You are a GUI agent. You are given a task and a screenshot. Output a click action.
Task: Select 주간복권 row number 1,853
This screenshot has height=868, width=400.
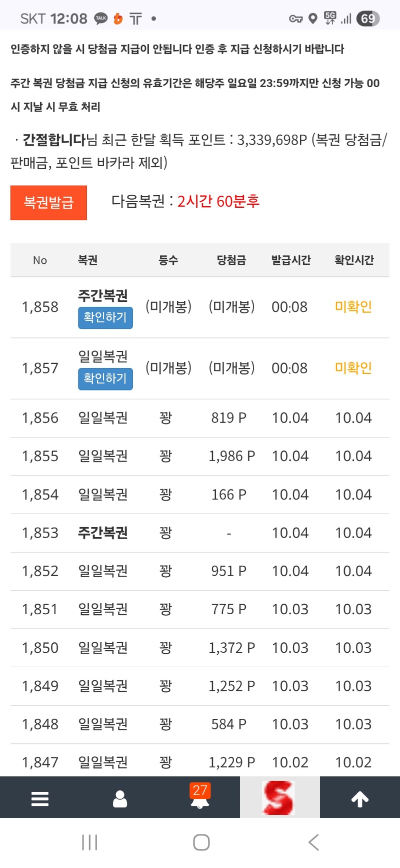[x=40, y=533]
